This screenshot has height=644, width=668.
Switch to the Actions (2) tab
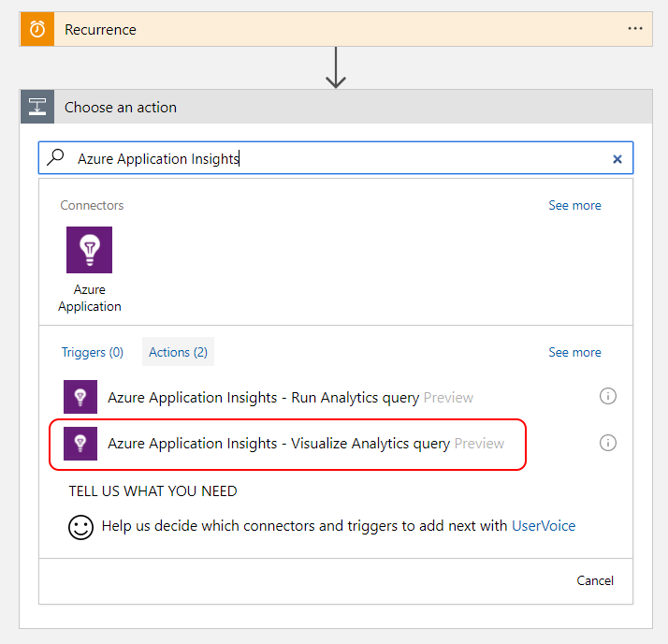(x=178, y=352)
